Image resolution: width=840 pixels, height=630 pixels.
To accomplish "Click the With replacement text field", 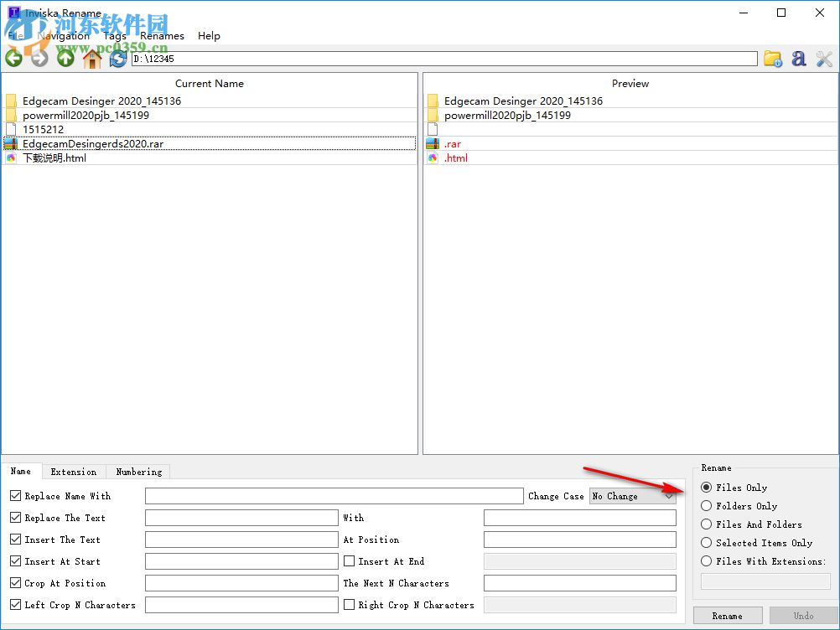I will (579, 518).
